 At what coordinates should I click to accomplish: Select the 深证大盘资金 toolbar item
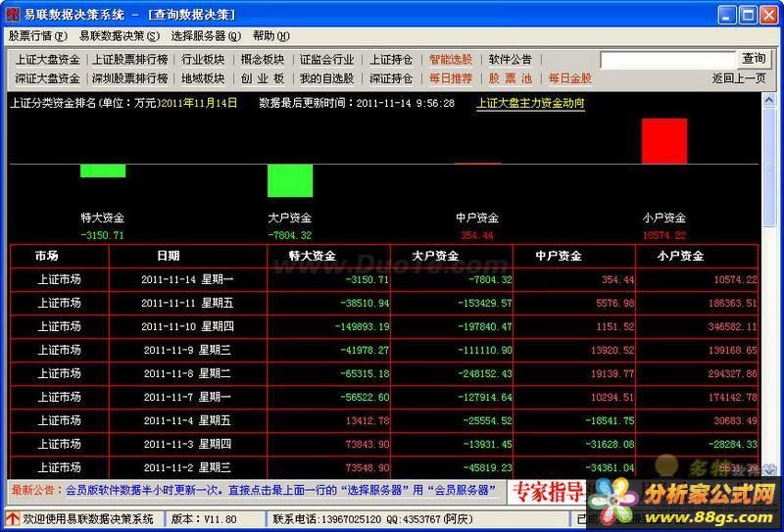point(47,78)
